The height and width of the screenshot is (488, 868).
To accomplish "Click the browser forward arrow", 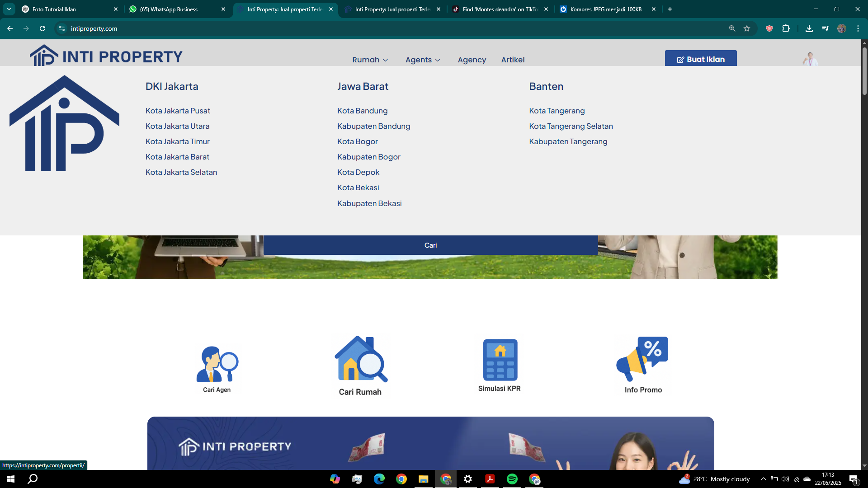I will point(26,28).
